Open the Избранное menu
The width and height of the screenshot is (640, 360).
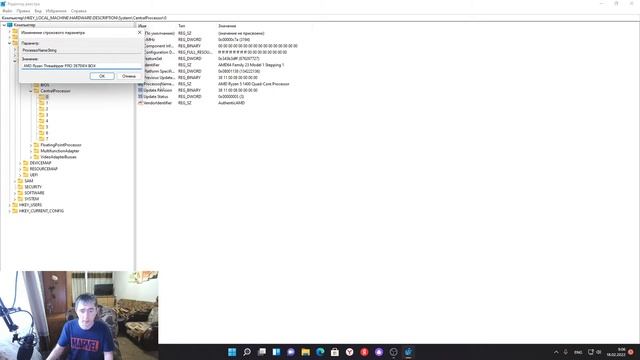point(56,11)
